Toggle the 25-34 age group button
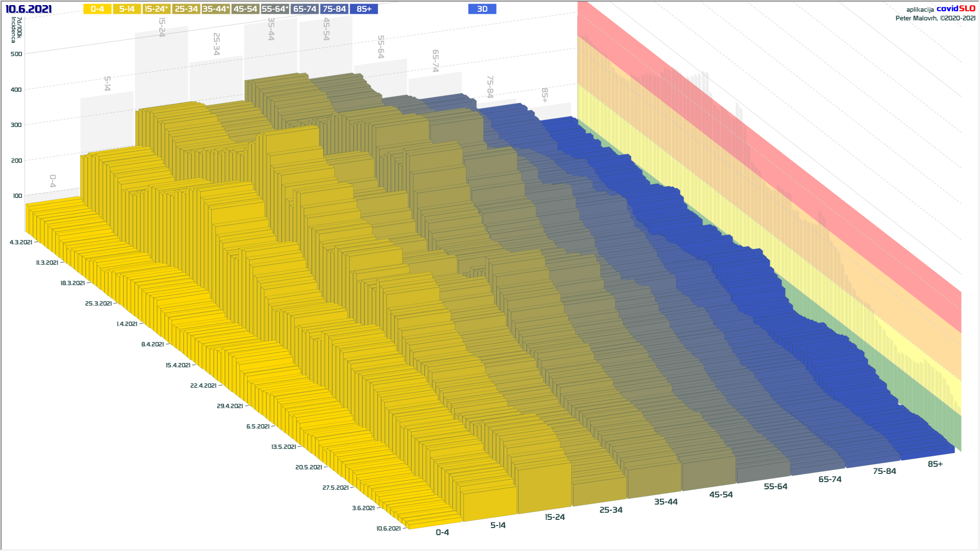The height and width of the screenshot is (551, 980). (186, 9)
